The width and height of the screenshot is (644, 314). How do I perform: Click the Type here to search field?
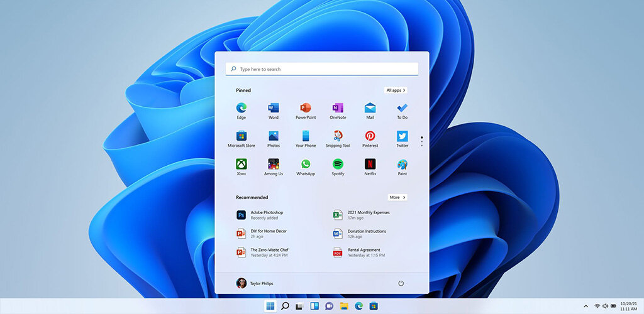[322, 69]
